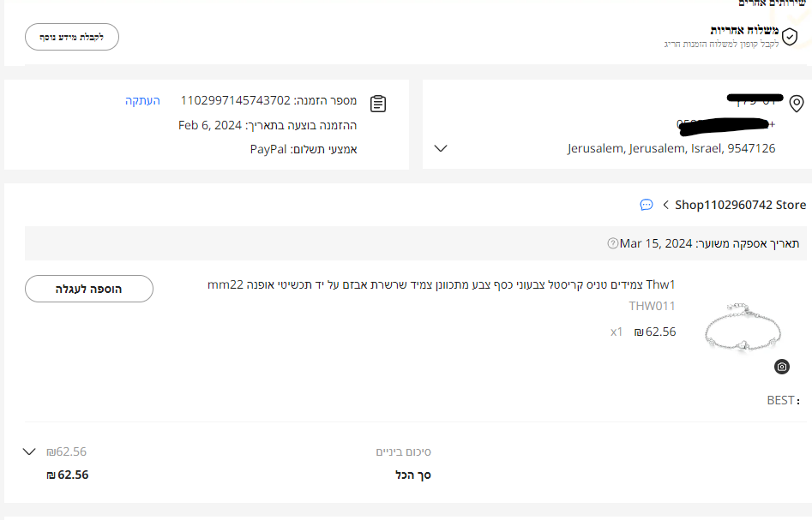The width and height of the screenshot is (812, 520).
Task: Click the camera icon under the bracelet image
Action: [781, 367]
